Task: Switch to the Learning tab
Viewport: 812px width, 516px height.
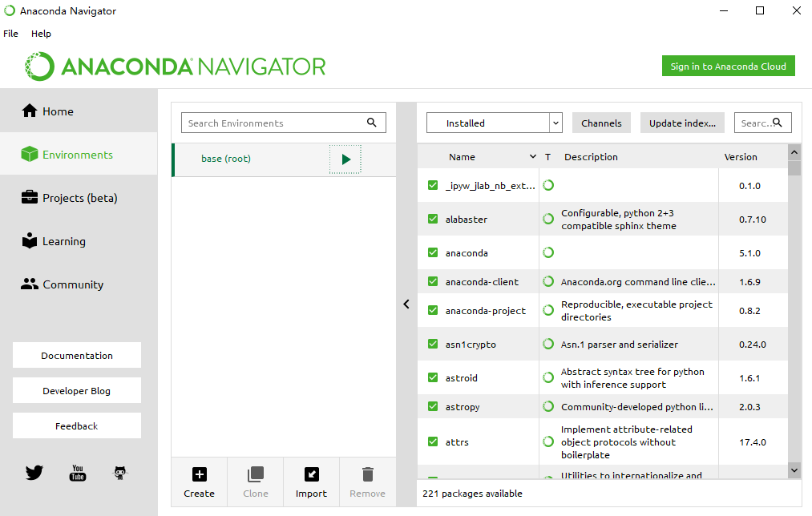Action: [79, 241]
